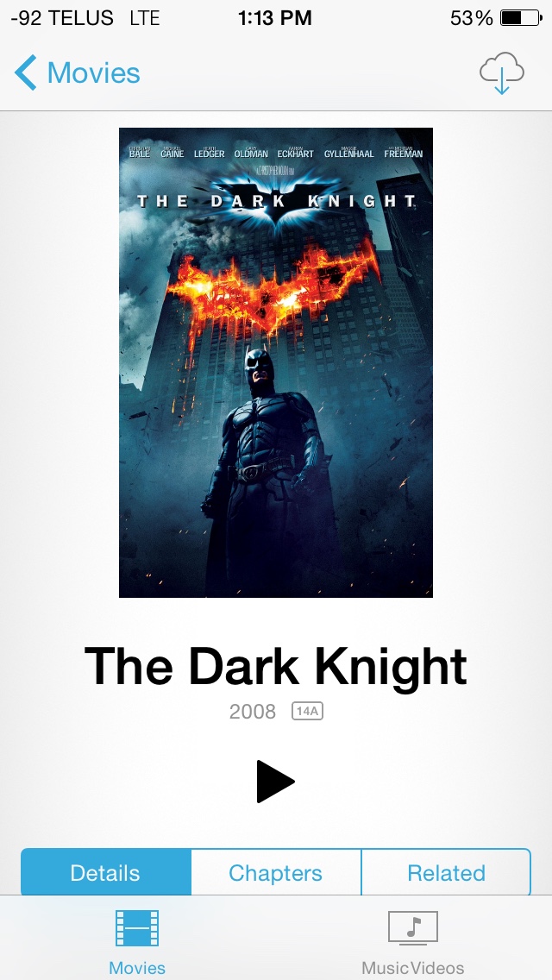This screenshot has width=552, height=980.
Task: Tap the Music Videos tab label
Action: tap(412, 968)
